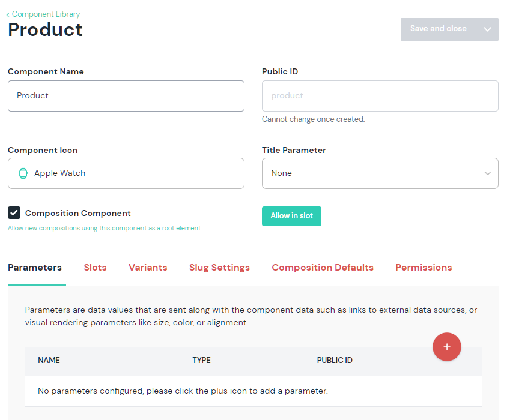Image resolution: width=510 pixels, height=420 pixels.
Task: Open the Composition Defaults tab
Action: [323, 268]
